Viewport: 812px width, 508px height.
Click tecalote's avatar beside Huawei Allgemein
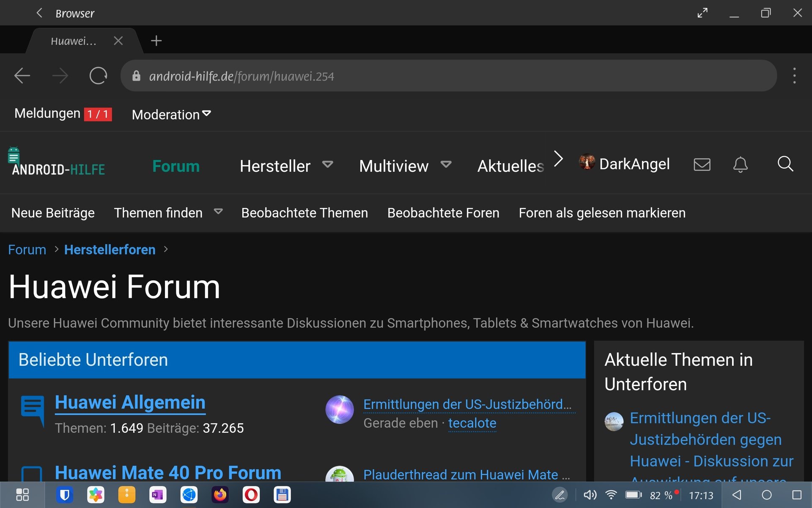(x=340, y=409)
